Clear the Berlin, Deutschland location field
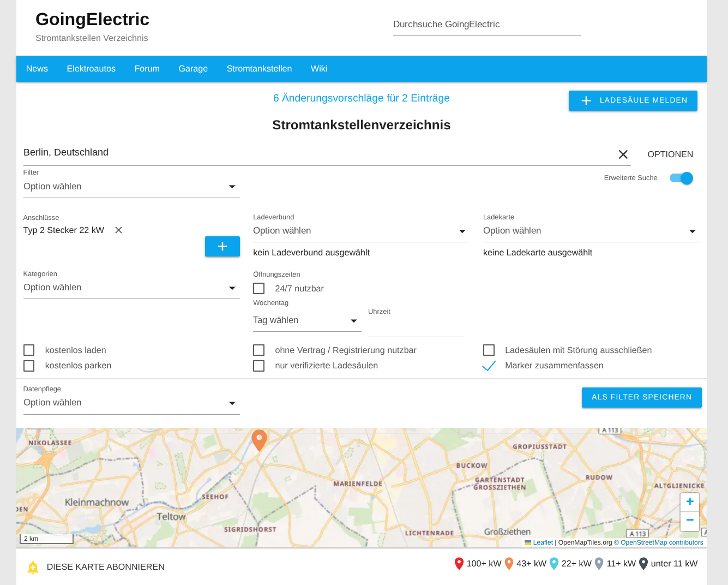This screenshot has width=728, height=585. (x=623, y=154)
